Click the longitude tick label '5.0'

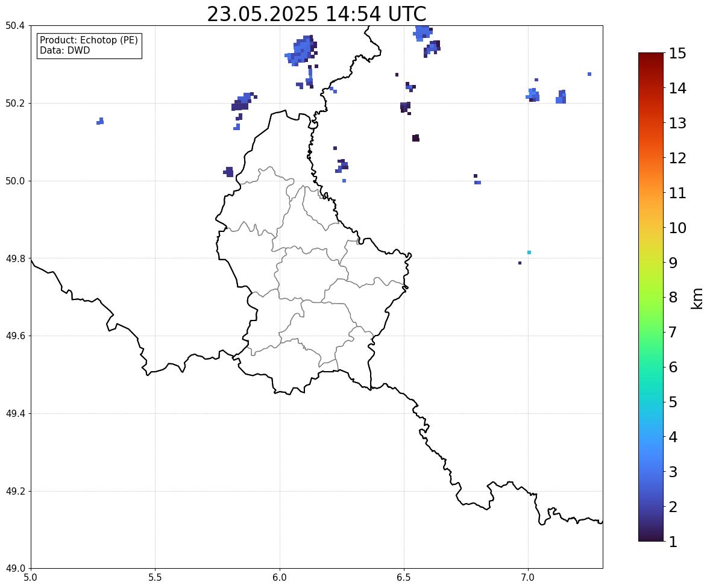[31, 578]
